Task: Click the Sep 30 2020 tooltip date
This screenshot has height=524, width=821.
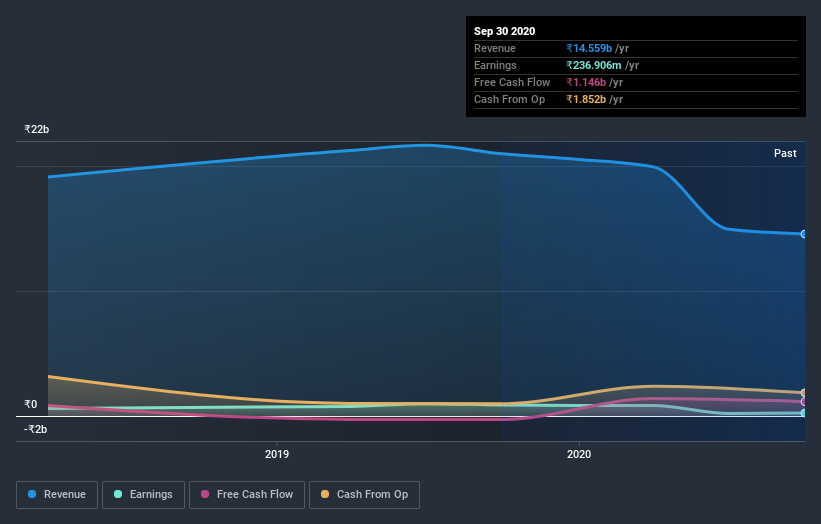Action: point(505,31)
